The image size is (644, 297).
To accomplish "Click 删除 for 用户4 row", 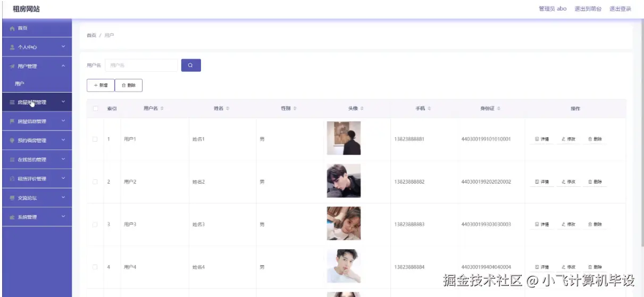I will click(x=595, y=267).
